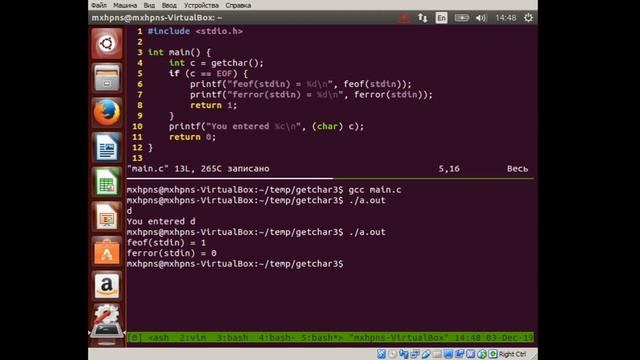The width and height of the screenshot is (640, 360).
Task: Click the VirtualBox network adapters status icon
Action: coord(415,354)
